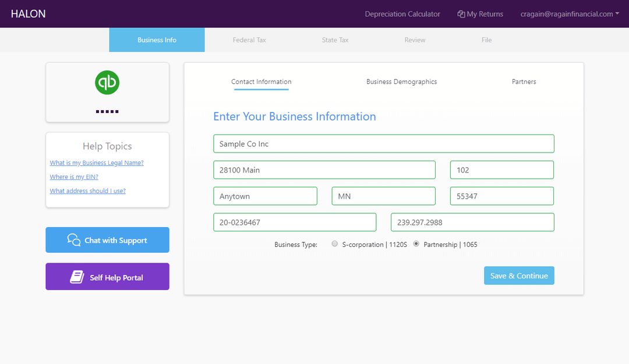Click the dots under the QuickBooks logo
Image resolution: width=629 pixels, height=364 pixels.
tap(107, 111)
